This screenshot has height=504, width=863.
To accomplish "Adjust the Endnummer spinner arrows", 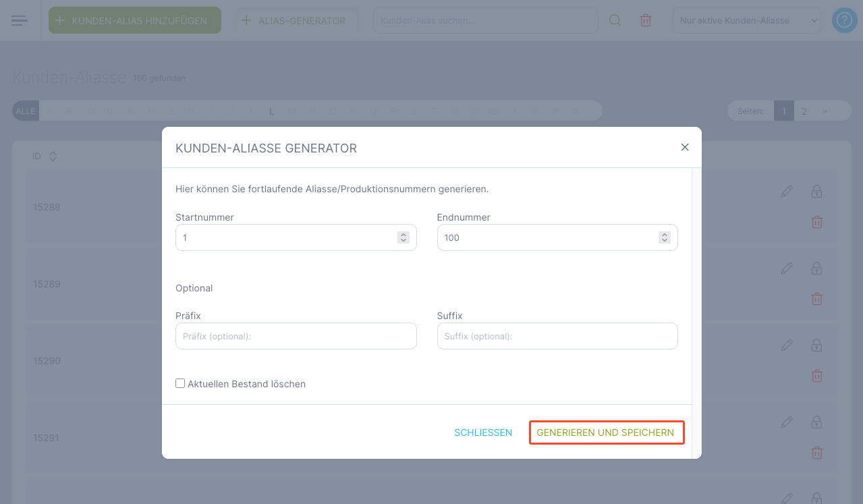I will [x=665, y=237].
